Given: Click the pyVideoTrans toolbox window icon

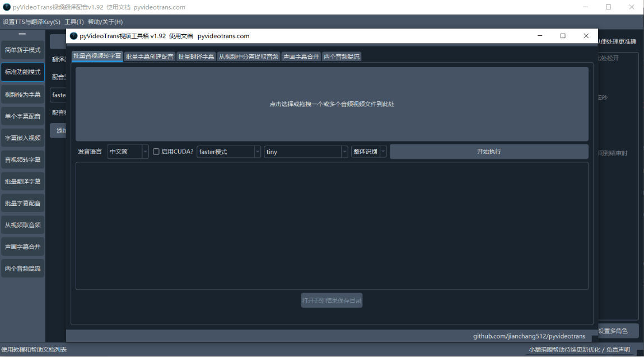Looking at the screenshot, I should coord(73,36).
